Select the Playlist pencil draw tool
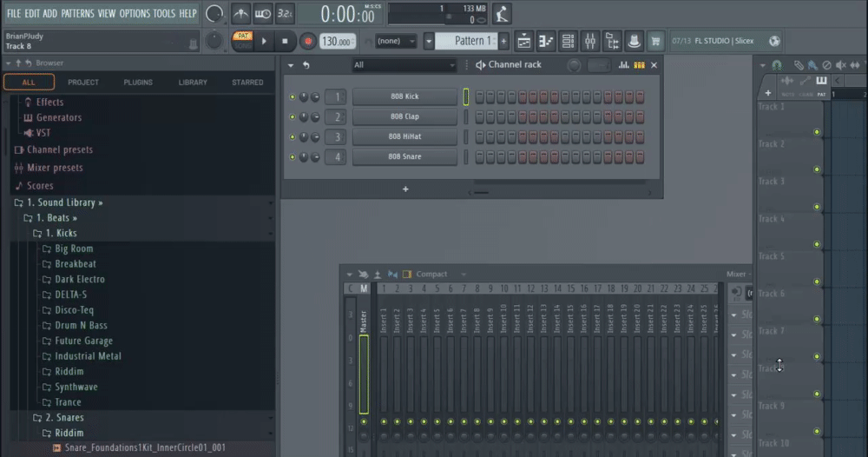This screenshot has width=868, height=457. point(799,65)
